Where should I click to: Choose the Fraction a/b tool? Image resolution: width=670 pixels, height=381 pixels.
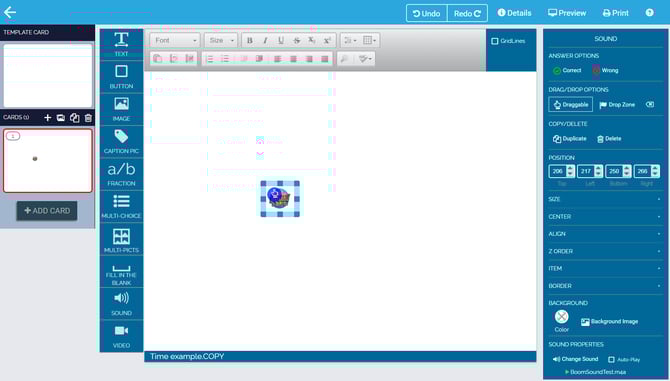[x=121, y=174]
